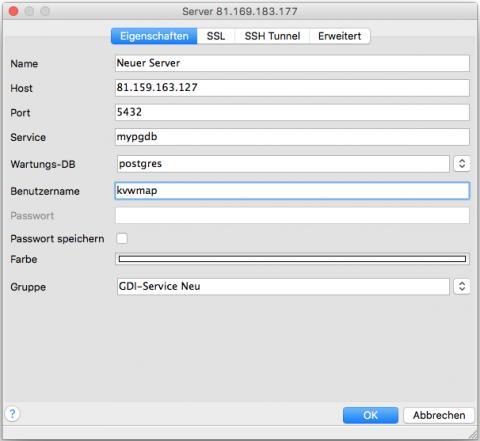The image size is (480, 441).
Task: Click the Service field with mypgdb
Action: [x=292, y=137]
